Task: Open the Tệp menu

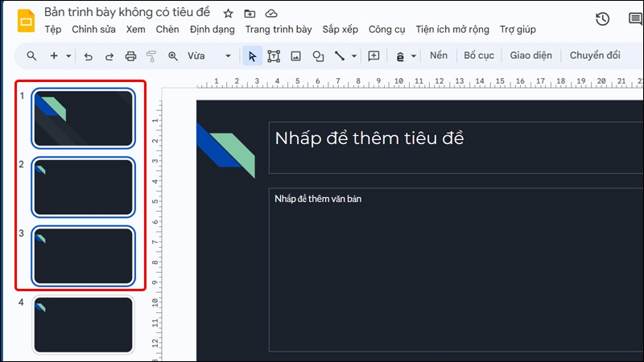Action: [53, 30]
